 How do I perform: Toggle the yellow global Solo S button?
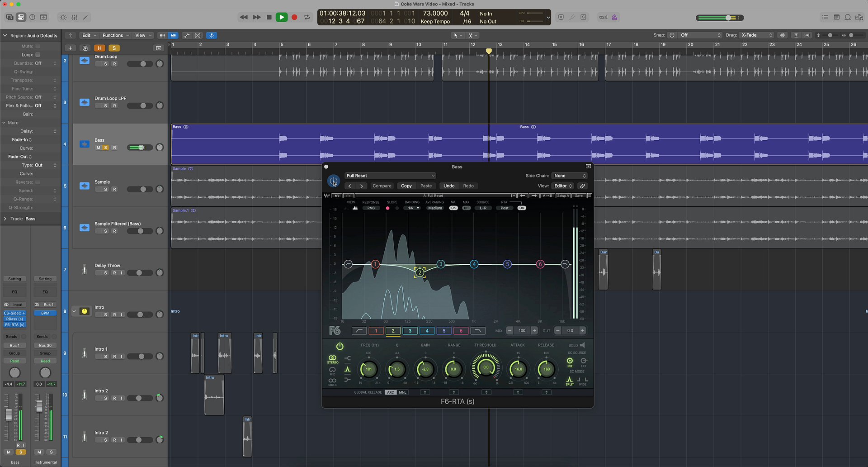114,48
